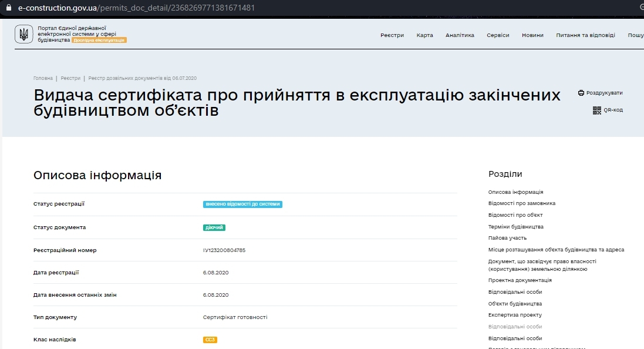Click the Дослідна експлуатація badge
644x349 pixels.
click(x=99, y=41)
